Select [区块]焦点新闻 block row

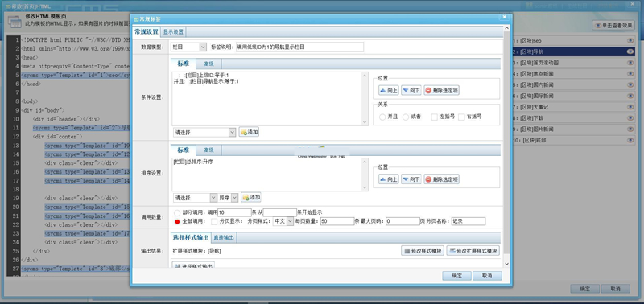pyautogui.click(x=573, y=74)
